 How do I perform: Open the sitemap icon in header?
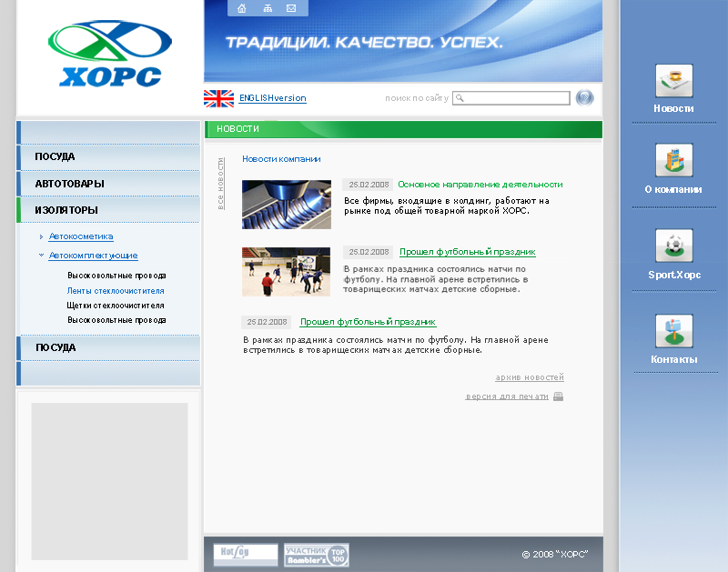268,8
